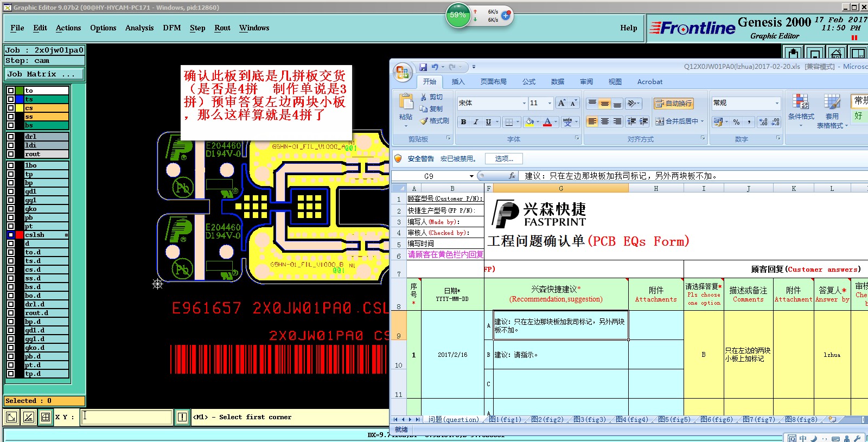Click the X Y coordinate input field
Screen dimensions: 868x442
pos(127,417)
